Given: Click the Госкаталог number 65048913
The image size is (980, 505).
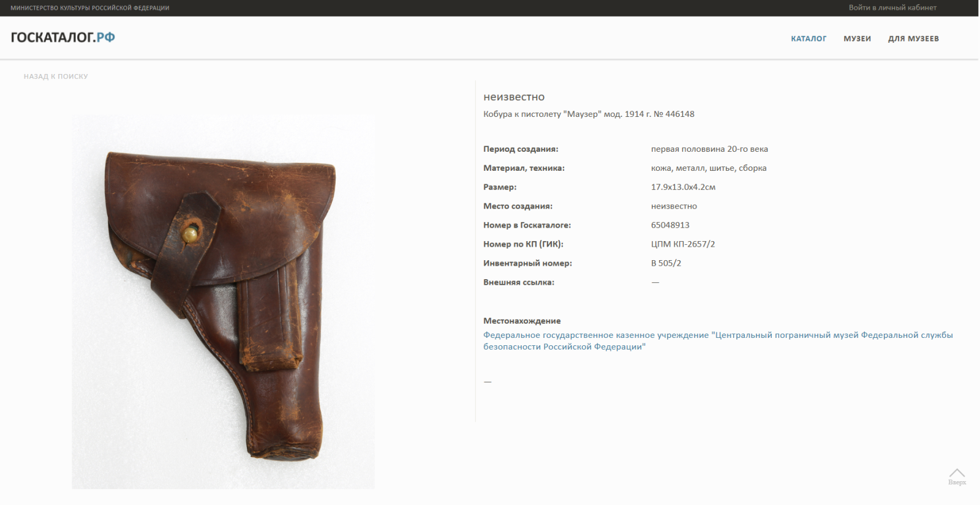Looking at the screenshot, I should click(x=670, y=225).
